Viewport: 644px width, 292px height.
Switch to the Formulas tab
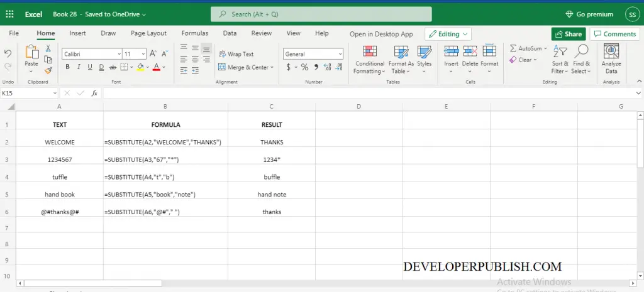(195, 33)
